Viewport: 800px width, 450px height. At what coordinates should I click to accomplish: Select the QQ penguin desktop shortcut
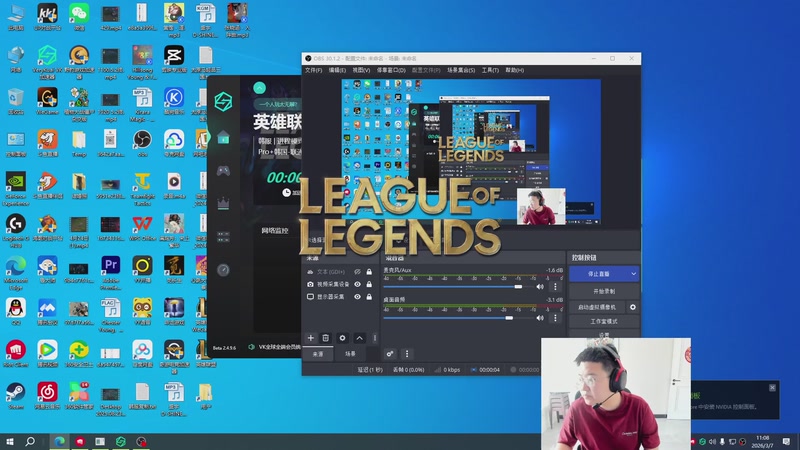click(16, 311)
